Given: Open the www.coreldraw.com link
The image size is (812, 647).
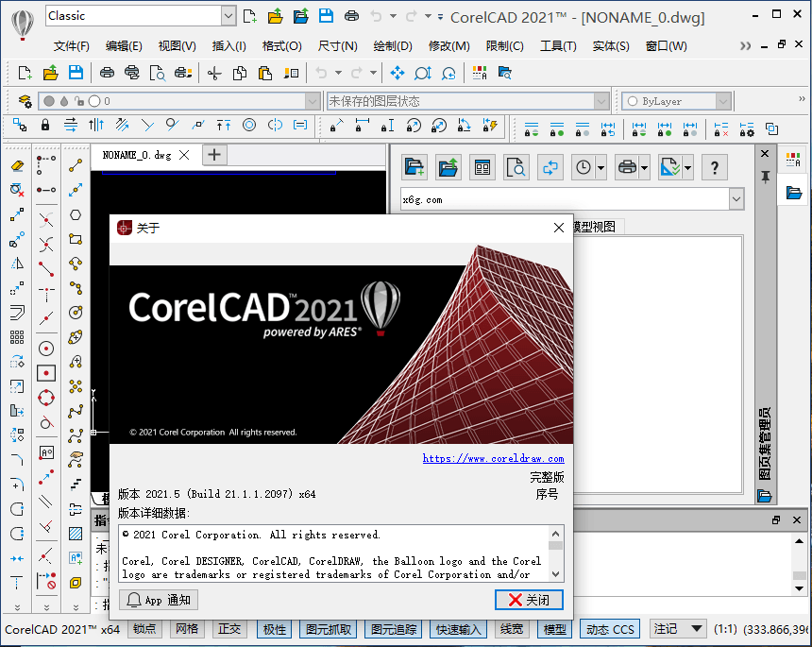Looking at the screenshot, I should pos(493,459).
